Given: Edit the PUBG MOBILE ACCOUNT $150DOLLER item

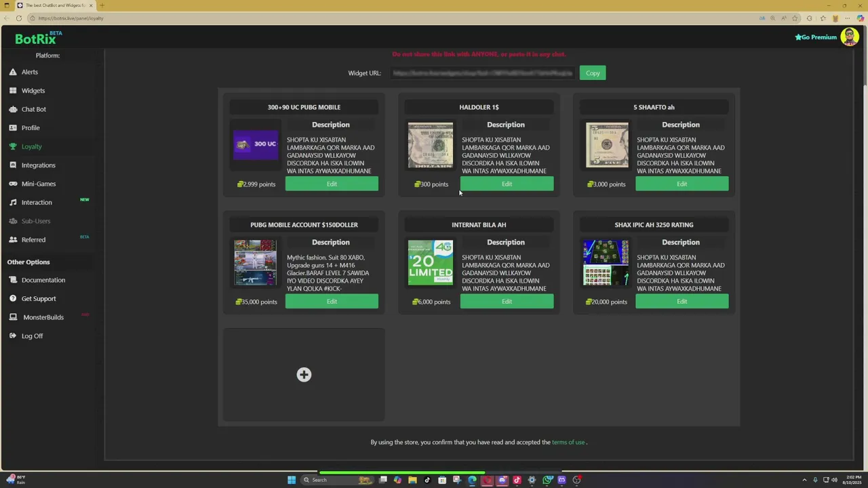Looking at the screenshot, I should [332, 302].
